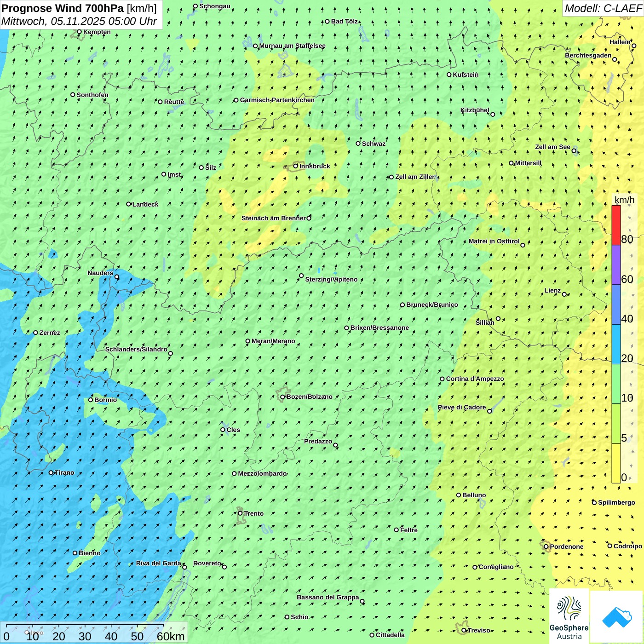The image size is (644, 644).
Task: Click the 'Matrei in Osttirol' label
Action: pyautogui.click(x=494, y=241)
